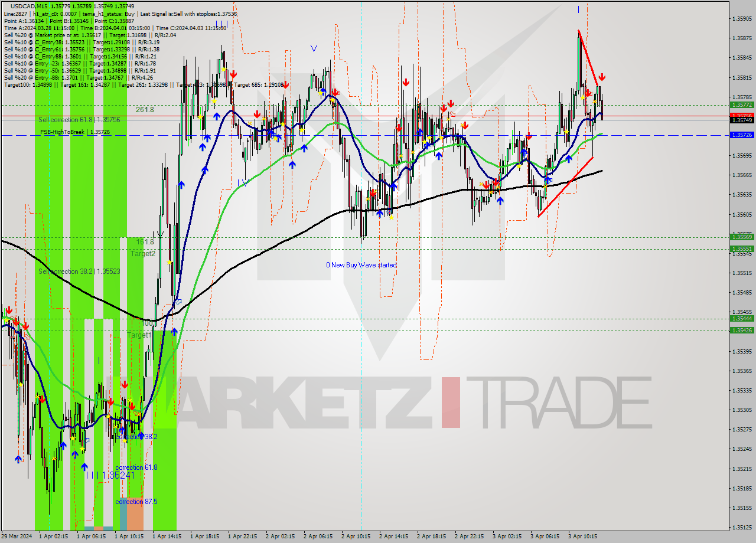Click the green 1.35444 price tag
Viewport: 756px width, 543px height.
(x=742, y=319)
